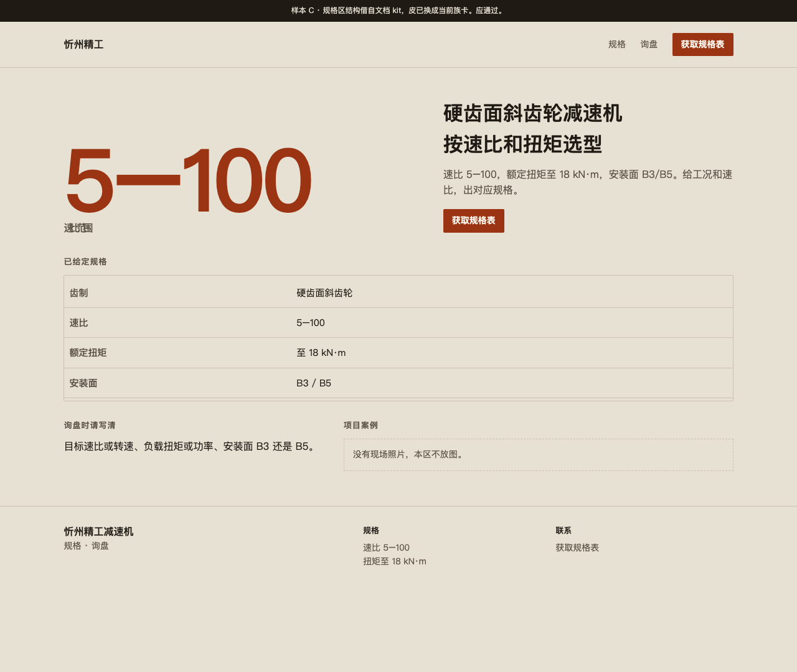Screen dimensions: 797x672
Task: Click the placeholder box 没有现场照片，本区不放图
Action: (x=538, y=455)
